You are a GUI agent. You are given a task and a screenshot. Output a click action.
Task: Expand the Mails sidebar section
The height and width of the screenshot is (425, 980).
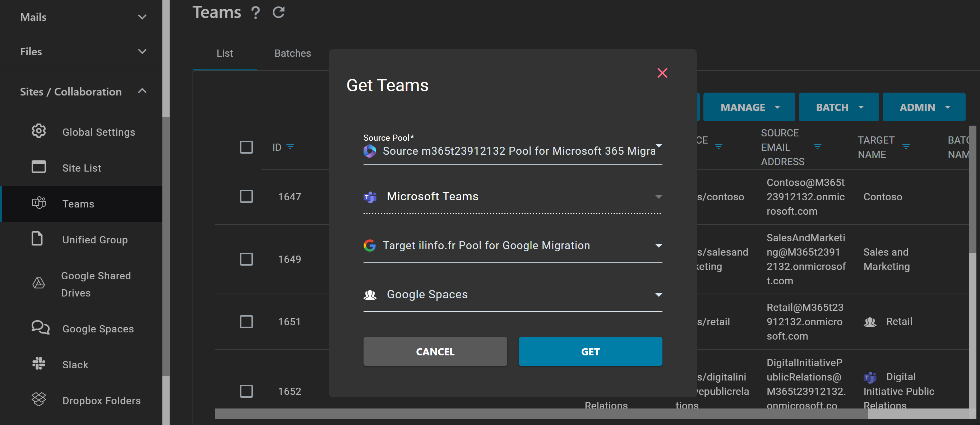click(82, 17)
